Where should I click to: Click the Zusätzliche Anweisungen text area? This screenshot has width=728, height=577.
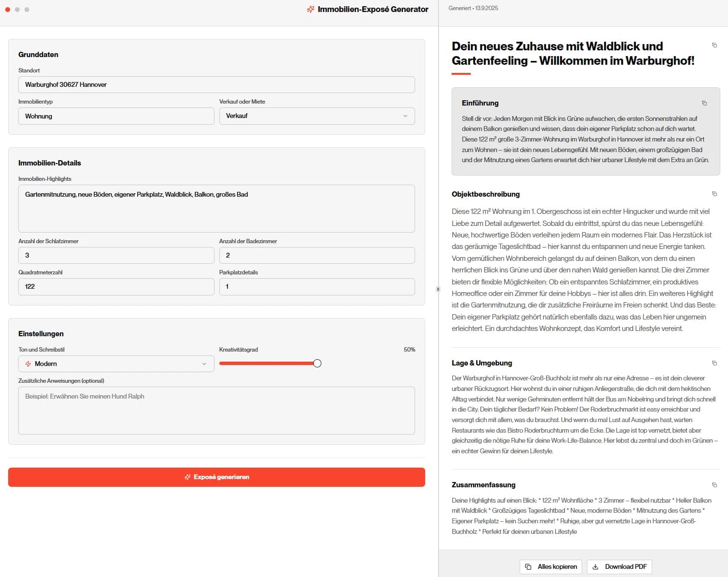pos(216,411)
